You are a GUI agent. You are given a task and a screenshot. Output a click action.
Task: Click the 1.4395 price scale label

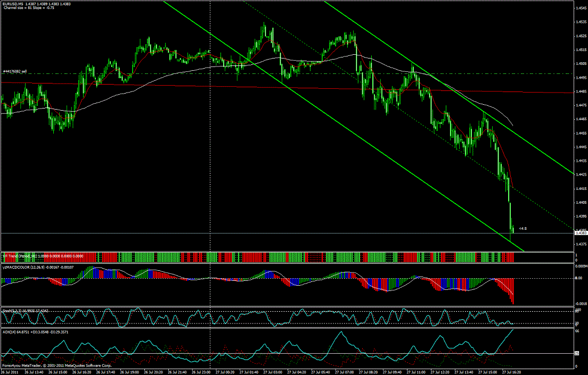(x=581, y=216)
